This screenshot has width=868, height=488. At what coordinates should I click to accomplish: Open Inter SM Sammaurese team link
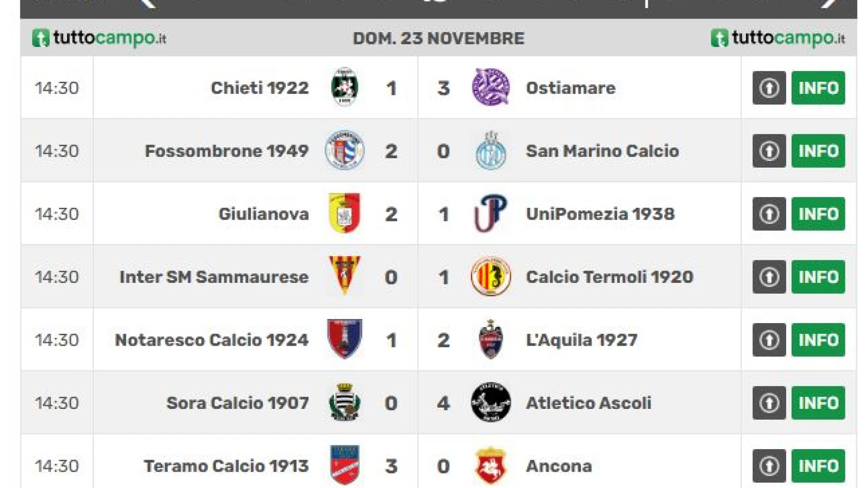tap(214, 277)
